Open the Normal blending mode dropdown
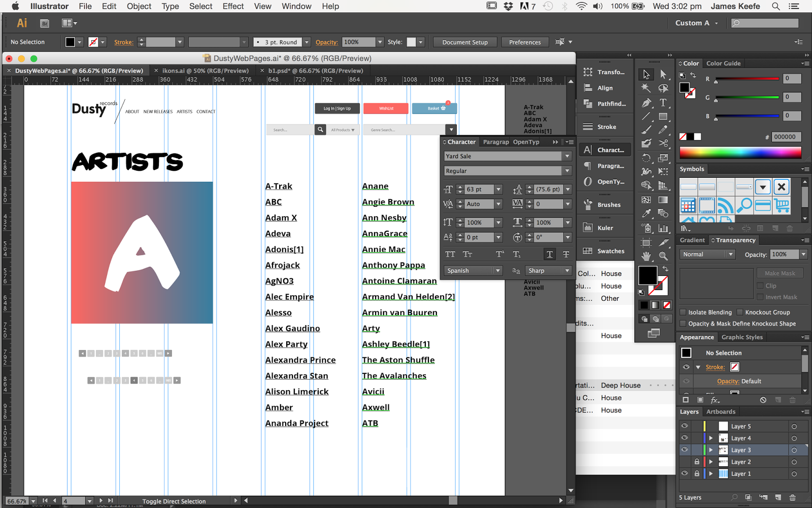Viewport: 812px width, 508px height. [707, 255]
